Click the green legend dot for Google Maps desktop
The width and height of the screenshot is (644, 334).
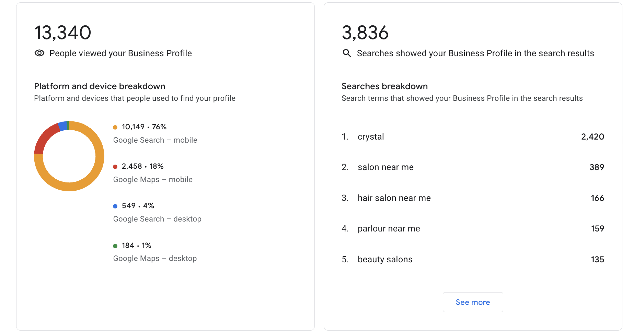tap(115, 246)
